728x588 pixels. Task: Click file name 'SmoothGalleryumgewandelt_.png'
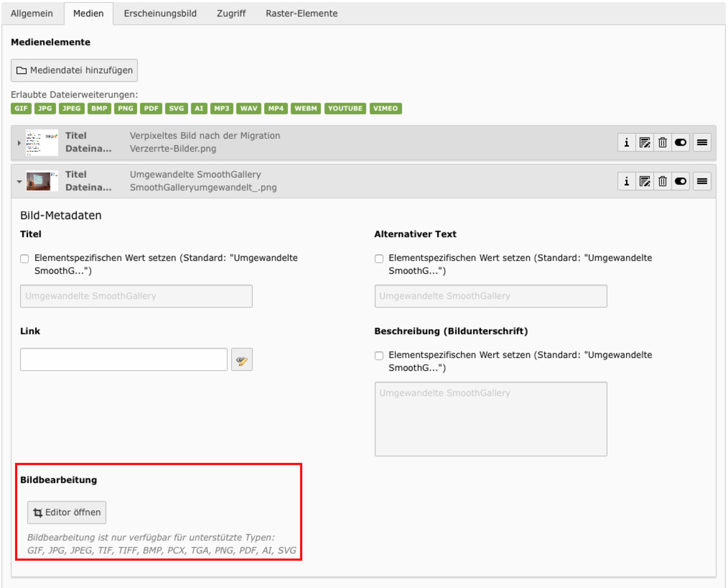click(203, 188)
